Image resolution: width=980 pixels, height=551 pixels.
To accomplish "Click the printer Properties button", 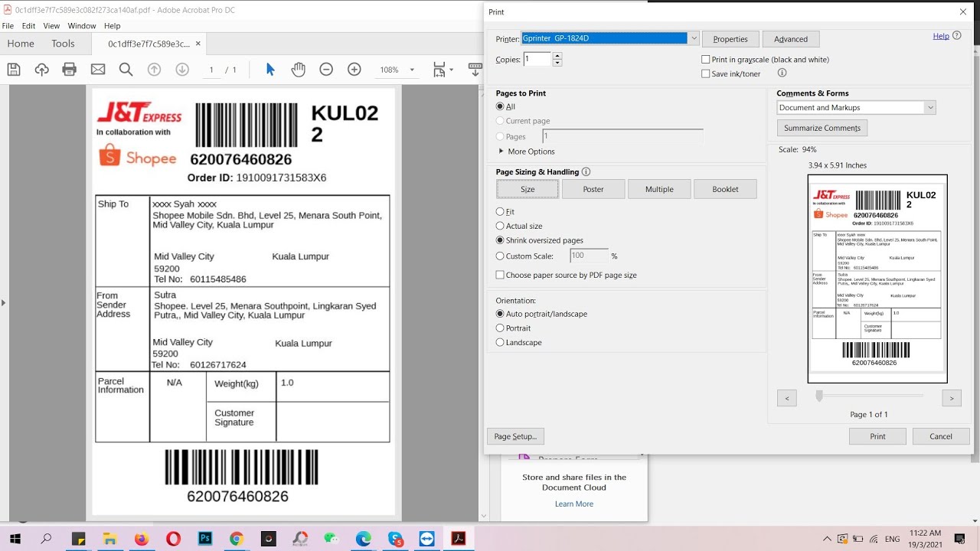I will coord(730,39).
